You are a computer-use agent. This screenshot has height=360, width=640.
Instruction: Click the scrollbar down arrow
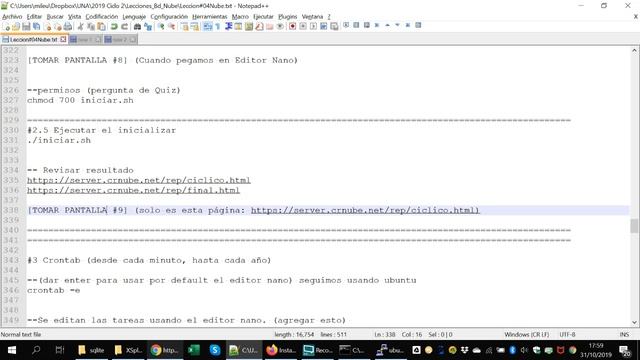point(634,322)
